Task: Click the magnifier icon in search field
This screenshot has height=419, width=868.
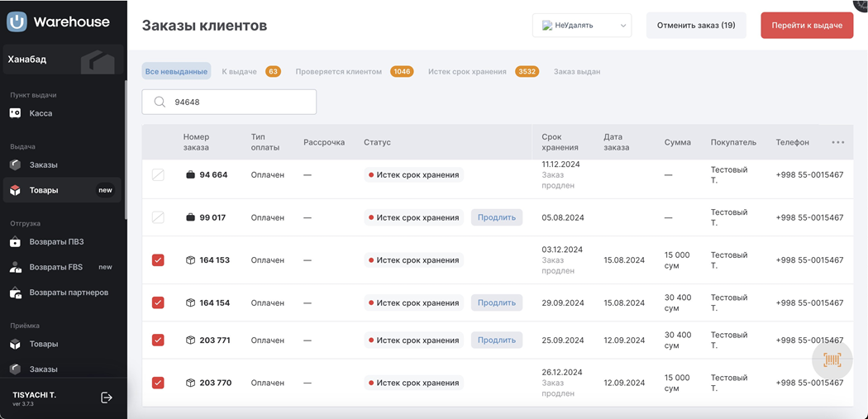Action: (x=160, y=102)
